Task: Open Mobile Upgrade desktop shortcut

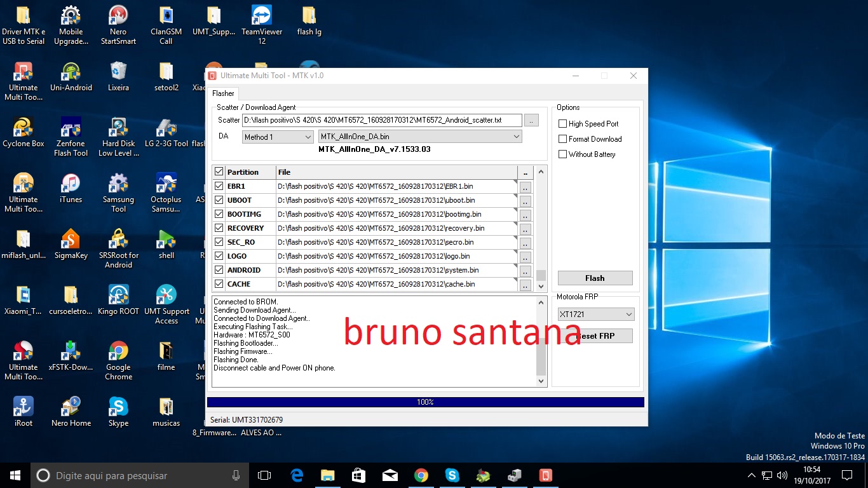Action: pos(71,25)
